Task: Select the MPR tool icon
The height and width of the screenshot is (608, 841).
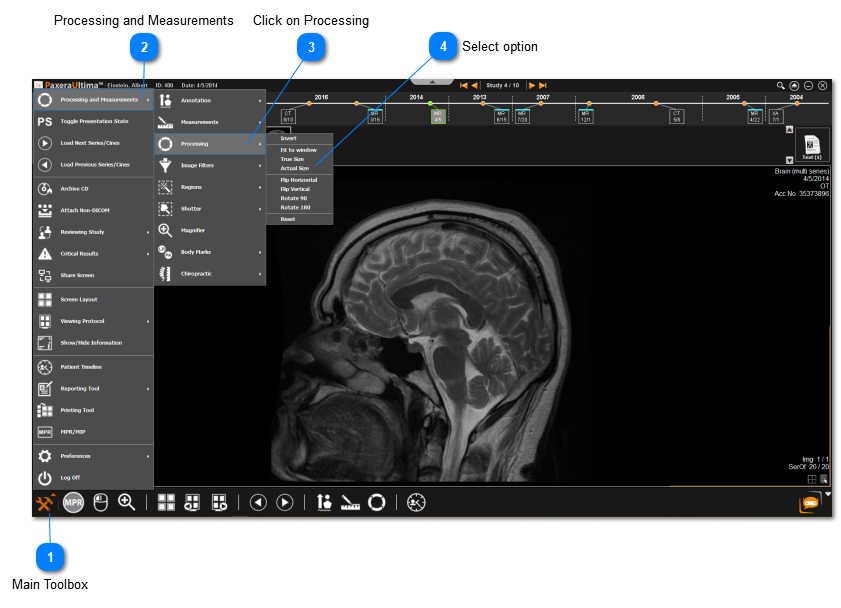Action: coord(73,502)
